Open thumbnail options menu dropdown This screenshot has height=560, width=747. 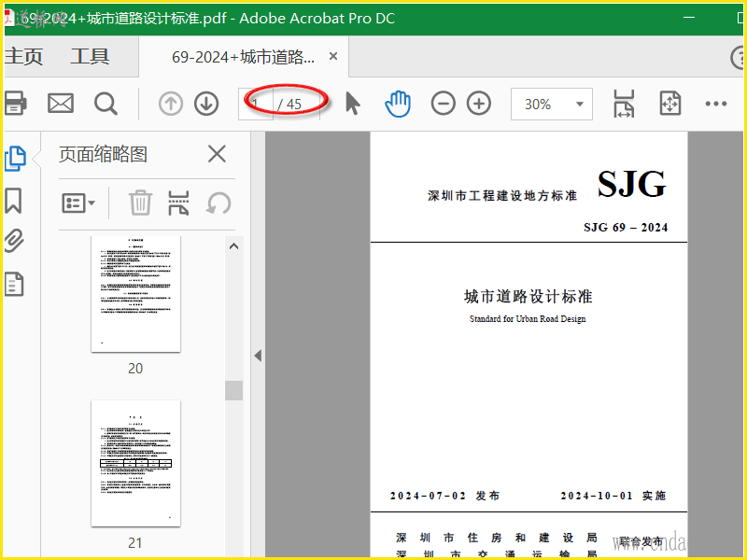click(78, 203)
